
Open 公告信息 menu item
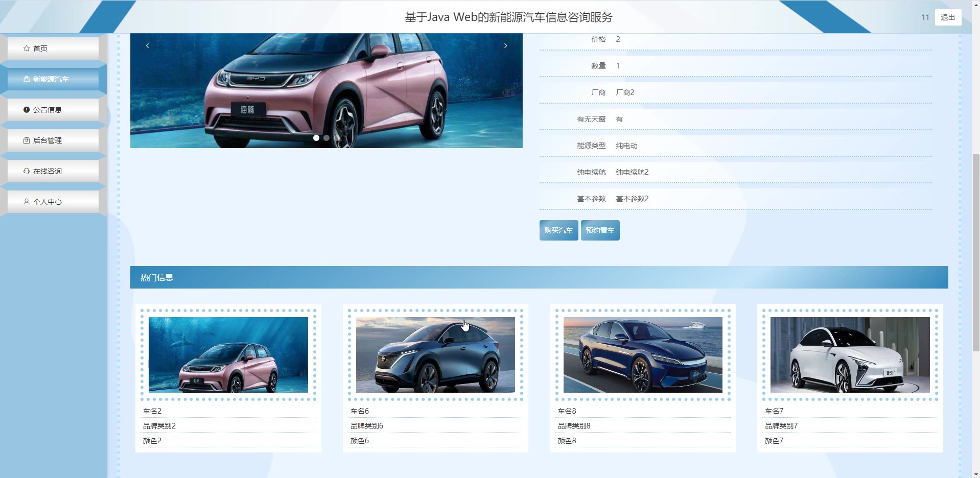tap(53, 110)
